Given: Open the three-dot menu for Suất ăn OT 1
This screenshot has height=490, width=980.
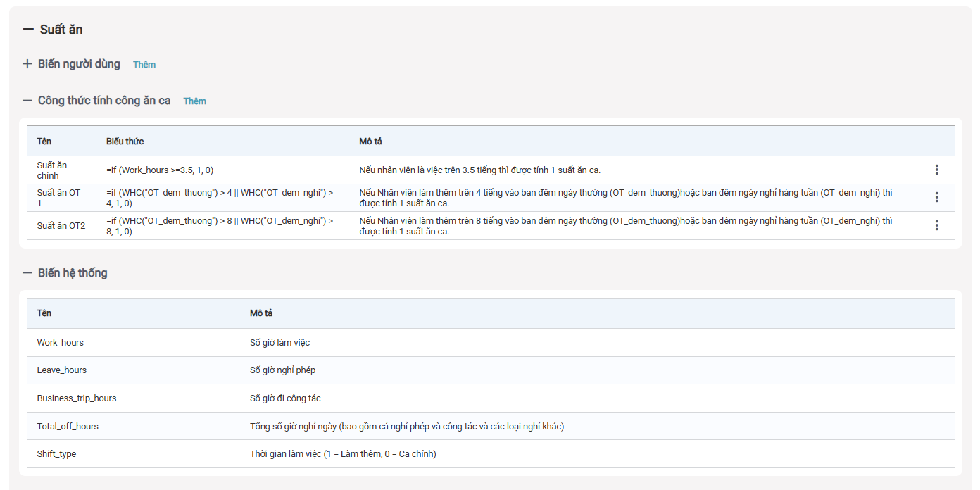Looking at the screenshot, I should pyautogui.click(x=936, y=197).
